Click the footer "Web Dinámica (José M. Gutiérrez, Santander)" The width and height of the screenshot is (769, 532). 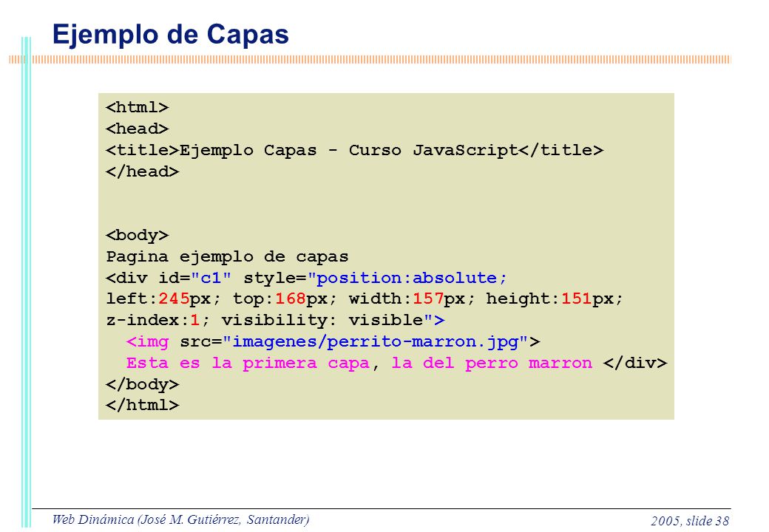tap(181, 520)
